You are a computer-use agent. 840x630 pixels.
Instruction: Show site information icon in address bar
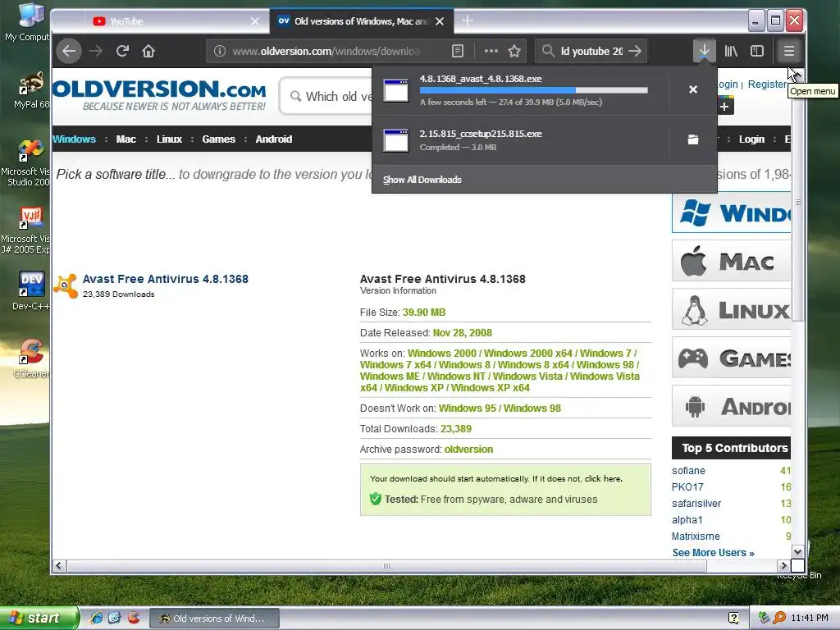220,51
